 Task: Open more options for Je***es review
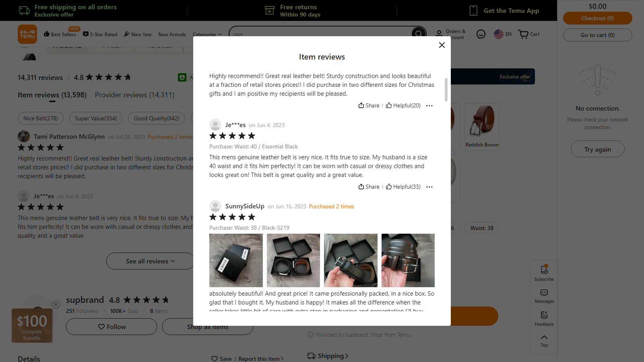click(429, 187)
